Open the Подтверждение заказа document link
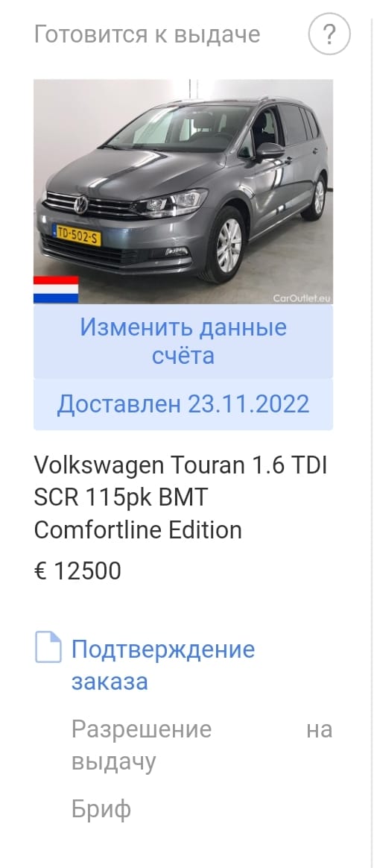 point(163,665)
